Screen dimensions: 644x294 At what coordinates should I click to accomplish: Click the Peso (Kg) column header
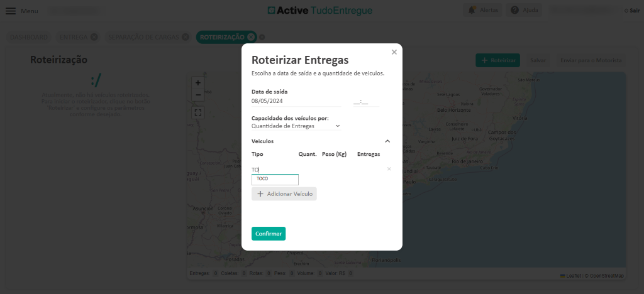coord(335,154)
